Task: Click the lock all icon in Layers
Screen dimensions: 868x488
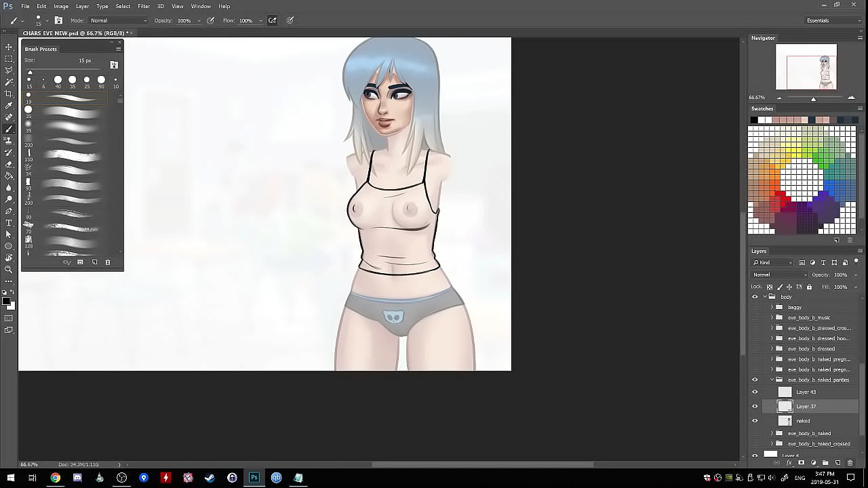Action: point(809,287)
